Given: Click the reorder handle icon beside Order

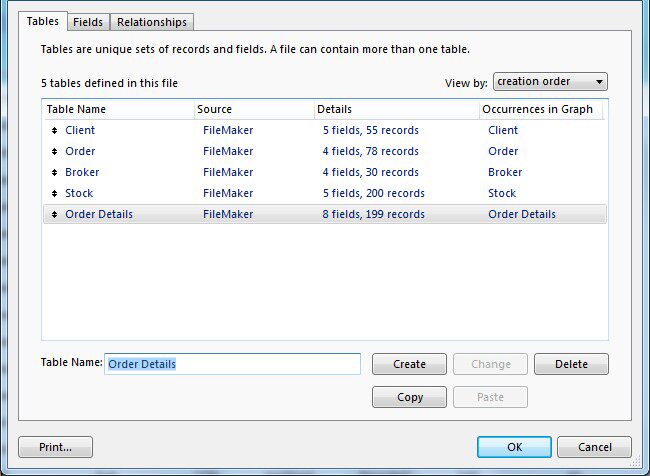Looking at the screenshot, I should click(54, 152).
